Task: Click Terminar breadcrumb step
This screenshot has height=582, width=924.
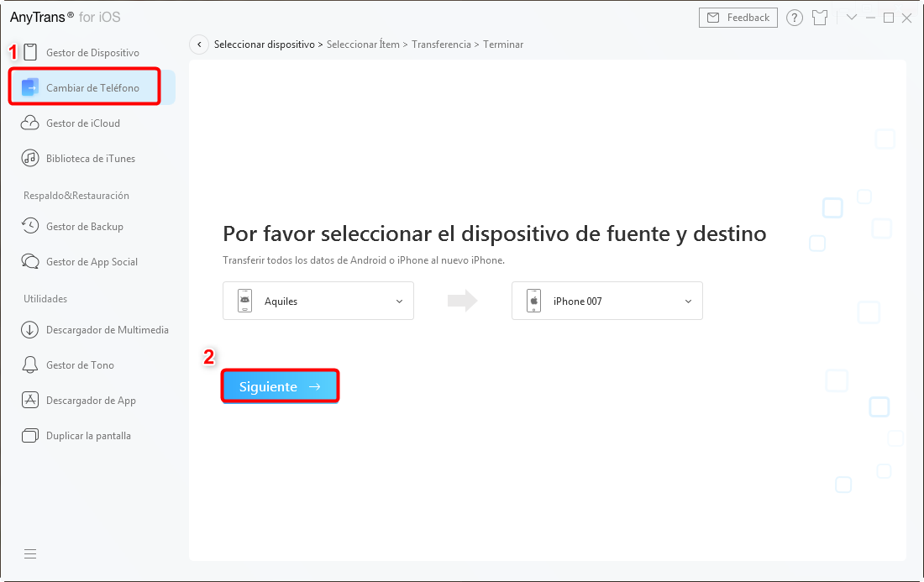Action: [503, 45]
